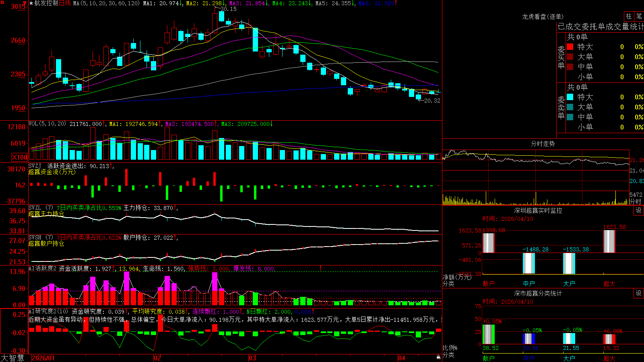Click the 超大 bar in 深圳超赢实时监控
Image resolution: width=644 pixels, height=362 pixels.
point(609,241)
